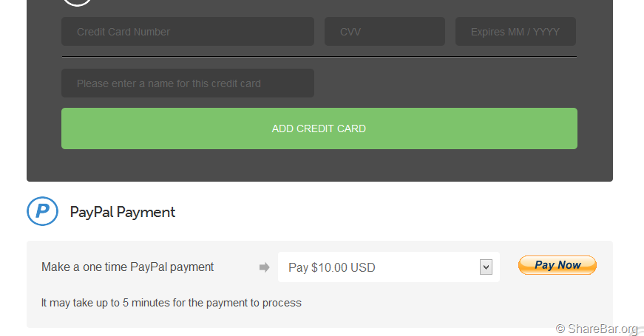Open the Pay $10.00 USD dropdown
This screenshot has width=644, height=336.
click(x=377, y=267)
